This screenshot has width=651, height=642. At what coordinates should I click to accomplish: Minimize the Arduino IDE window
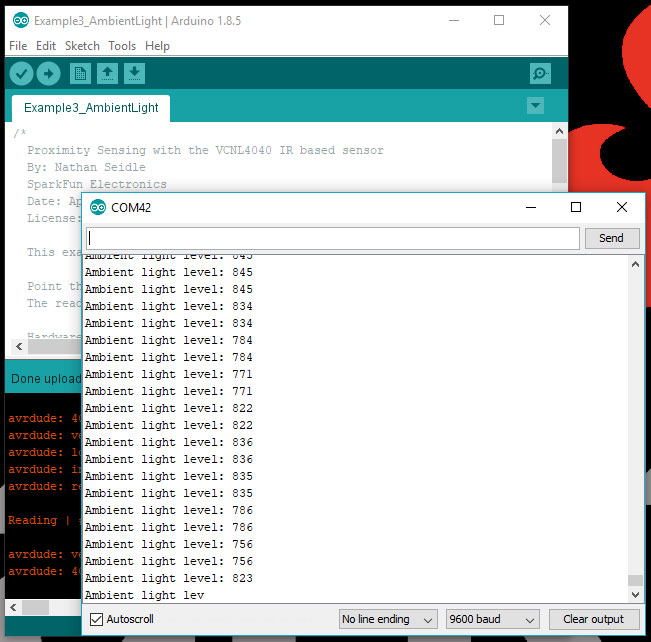point(454,20)
